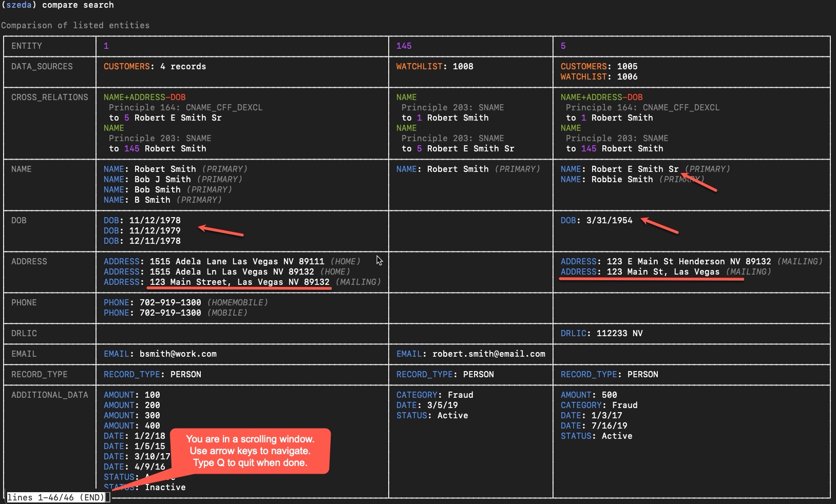Select Principle 164: CNAME_CFF_DEXCL relation
This screenshot has height=504, width=836.
tap(185, 107)
